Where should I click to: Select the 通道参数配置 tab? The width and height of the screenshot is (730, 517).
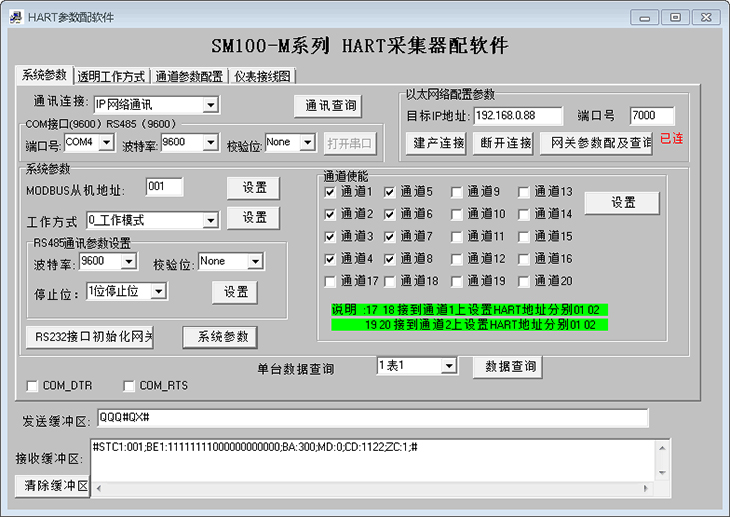tap(189, 76)
